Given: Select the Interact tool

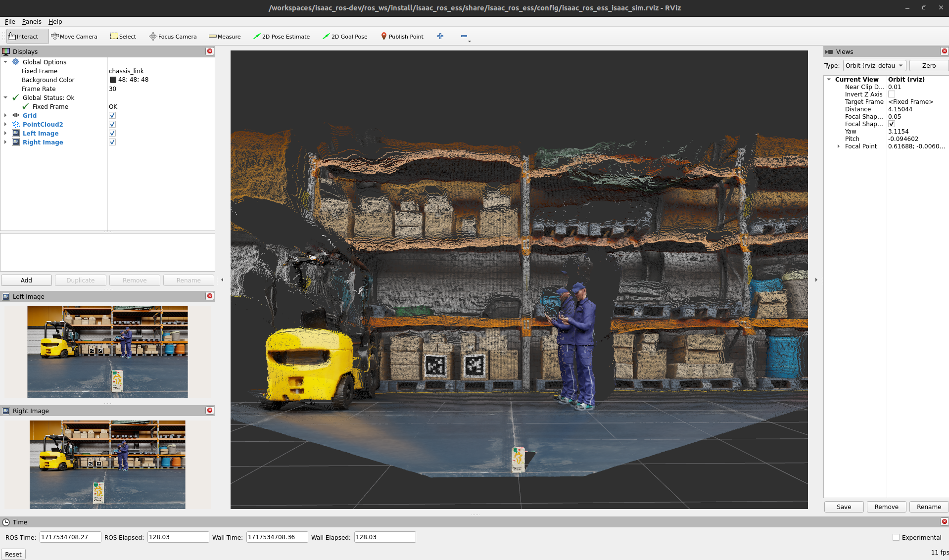Looking at the screenshot, I should (x=23, y=37).
